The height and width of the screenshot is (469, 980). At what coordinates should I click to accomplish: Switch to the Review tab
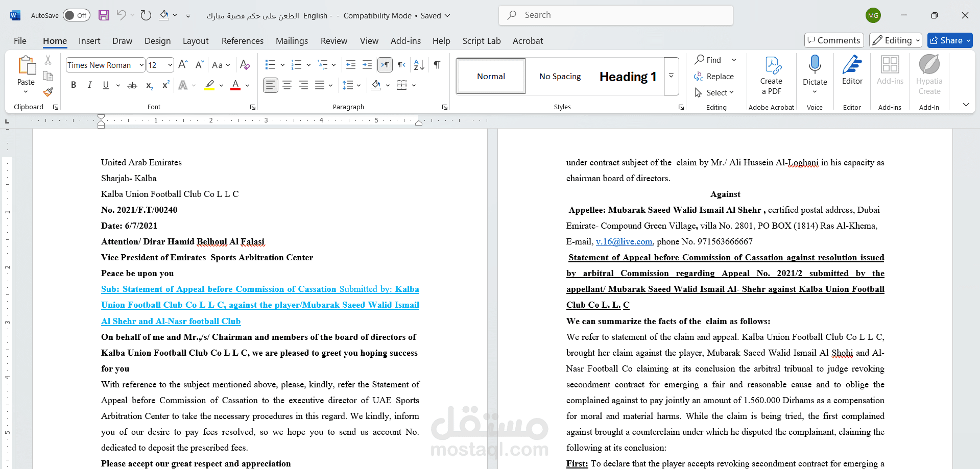pyautogui.click(x=334, y=41)
